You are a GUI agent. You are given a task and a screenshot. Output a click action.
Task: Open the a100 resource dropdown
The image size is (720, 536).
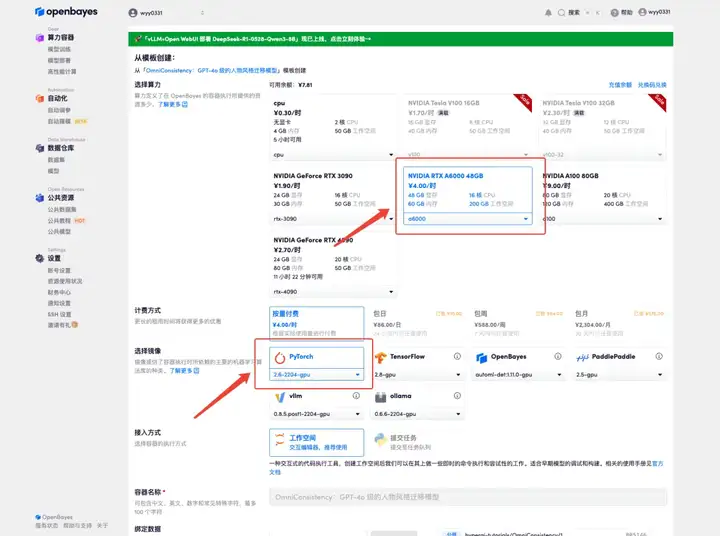click(x=602, y=219)
